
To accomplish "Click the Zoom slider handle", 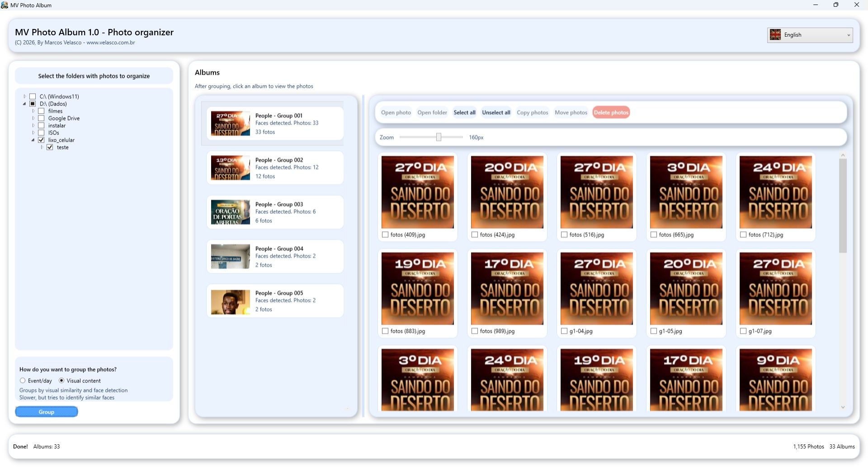I will (x=439, y=137).
